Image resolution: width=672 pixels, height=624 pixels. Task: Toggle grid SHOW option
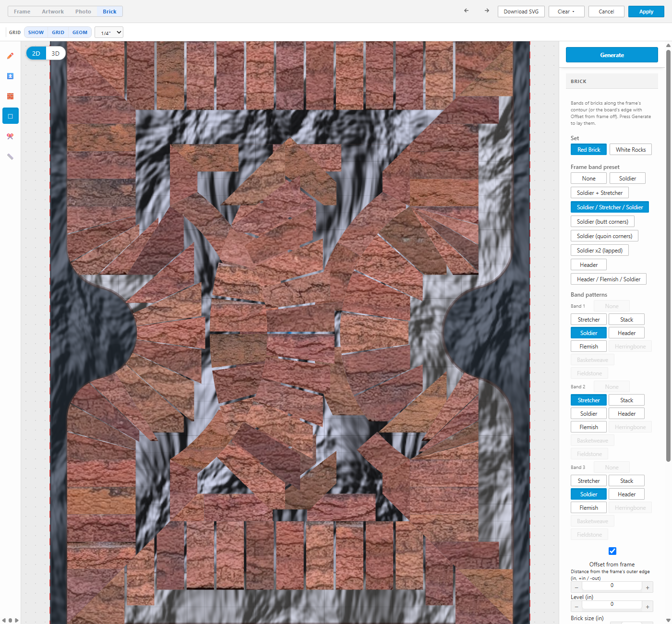[x=36, y=33]
